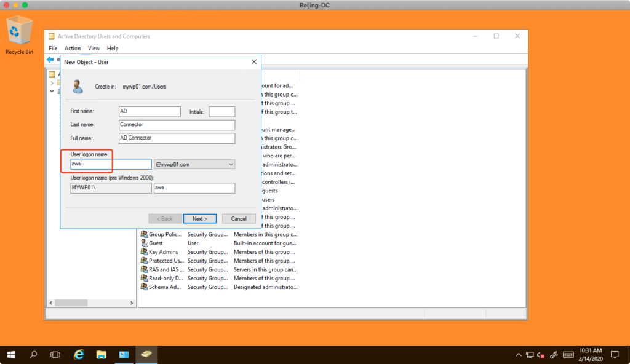The width and height of the screenshot is (630, 364).
Task: Click the taskbar search magnifier icon
Action: 33,355
